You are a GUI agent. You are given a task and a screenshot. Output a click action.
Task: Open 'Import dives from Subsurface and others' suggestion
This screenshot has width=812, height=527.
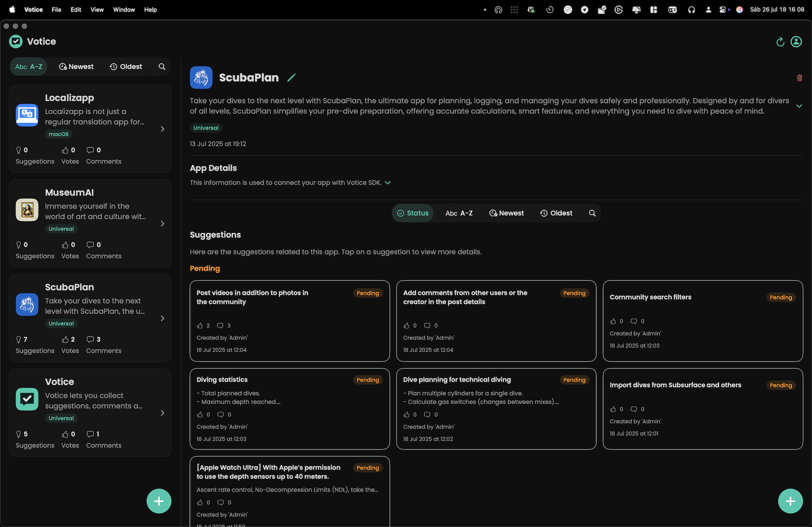tap(703, 409)
